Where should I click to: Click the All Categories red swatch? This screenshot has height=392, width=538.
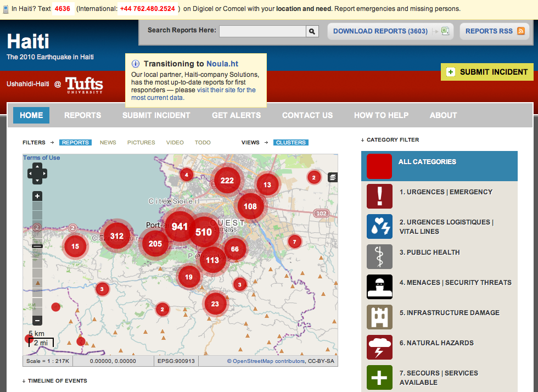tap(379, 166)
